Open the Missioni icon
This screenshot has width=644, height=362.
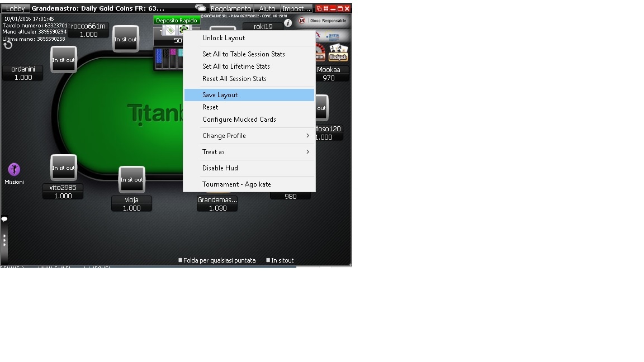coord(14,169)
